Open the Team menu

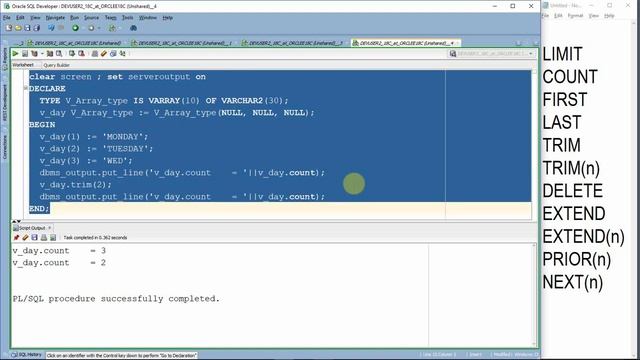(x=111, y=18)
